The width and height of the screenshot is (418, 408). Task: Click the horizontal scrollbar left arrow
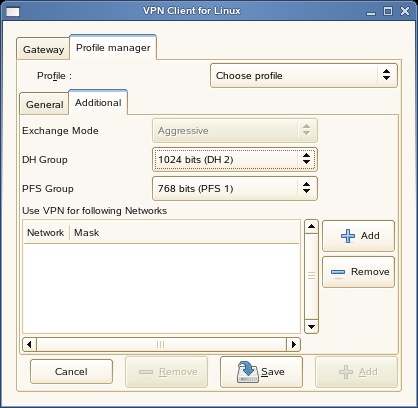click(29, 344)
